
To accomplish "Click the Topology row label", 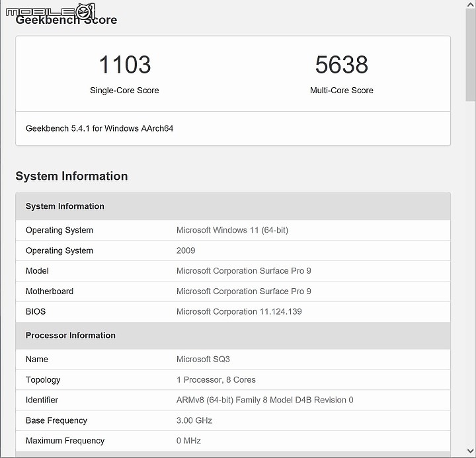I will click(x=43, y=380).
